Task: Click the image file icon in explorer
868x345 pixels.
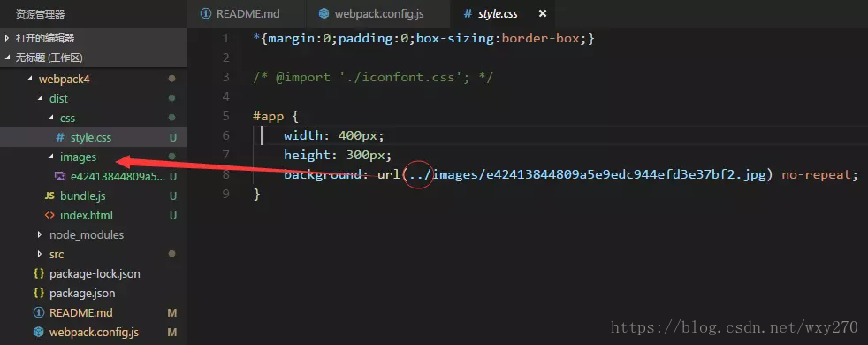Action: pyautogui.click(x=60, y=177)
